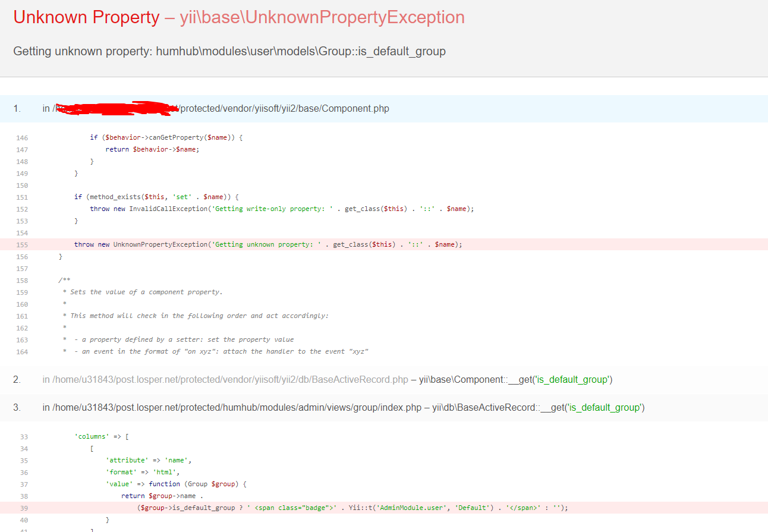The height and width of the screenshot is (532, 768).
Task: Click line 36 'format' => 'html'
Action: coord(143,472)
